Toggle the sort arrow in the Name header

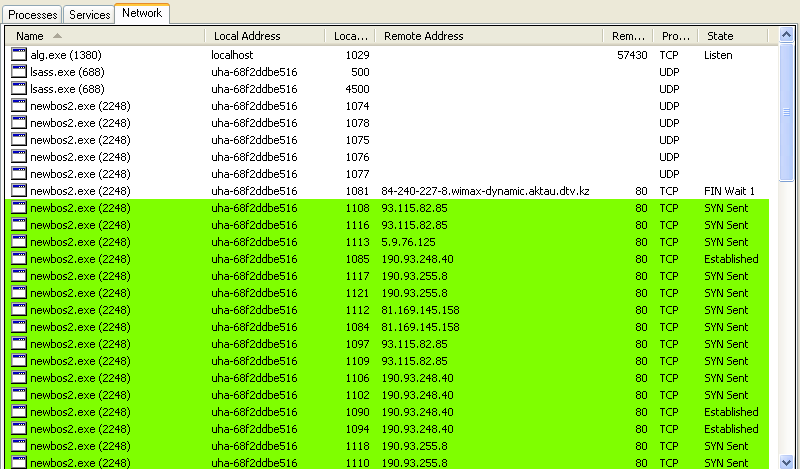[43, 36]
